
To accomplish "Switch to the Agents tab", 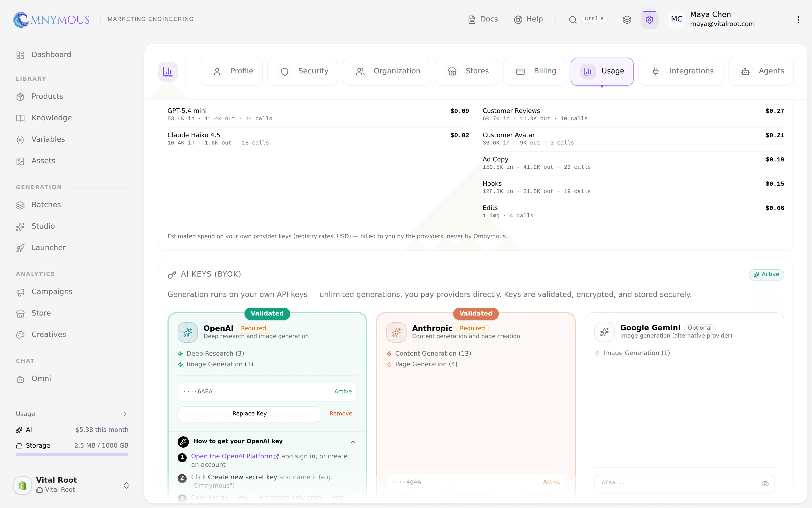I will 761,72.
